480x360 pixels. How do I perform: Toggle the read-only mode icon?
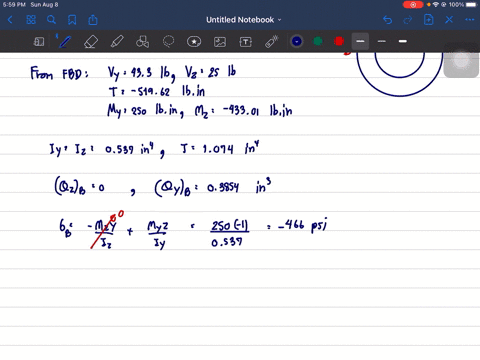coord(39,42)
